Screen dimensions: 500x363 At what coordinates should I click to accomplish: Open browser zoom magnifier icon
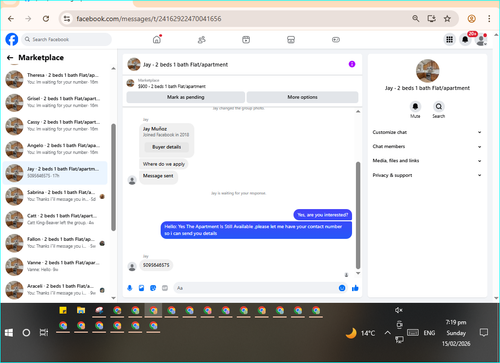pyautogui.click(x=416, y=19)
